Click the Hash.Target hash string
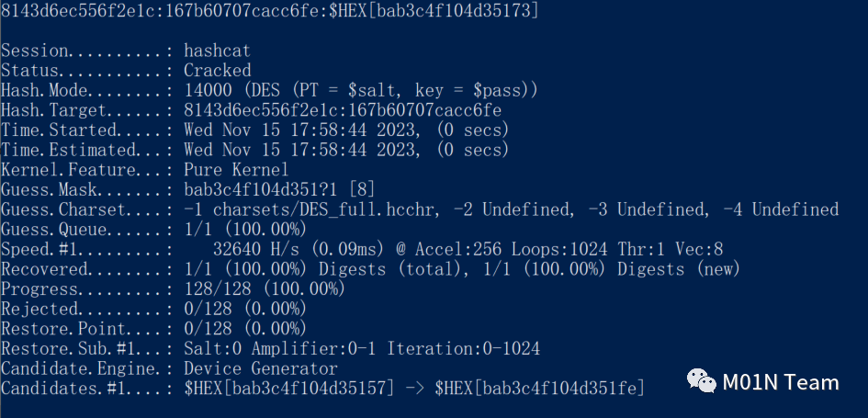 pos(343,110)
